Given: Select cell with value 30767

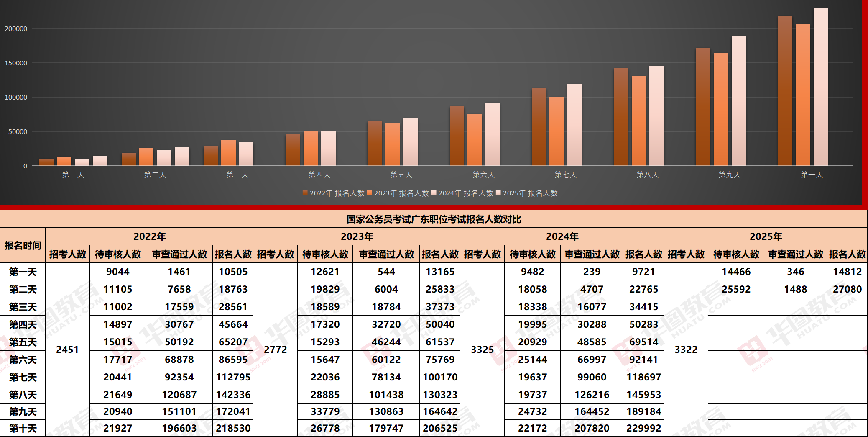Looking at the screenshot, I should pyautogui.click(x=179, y=324).
